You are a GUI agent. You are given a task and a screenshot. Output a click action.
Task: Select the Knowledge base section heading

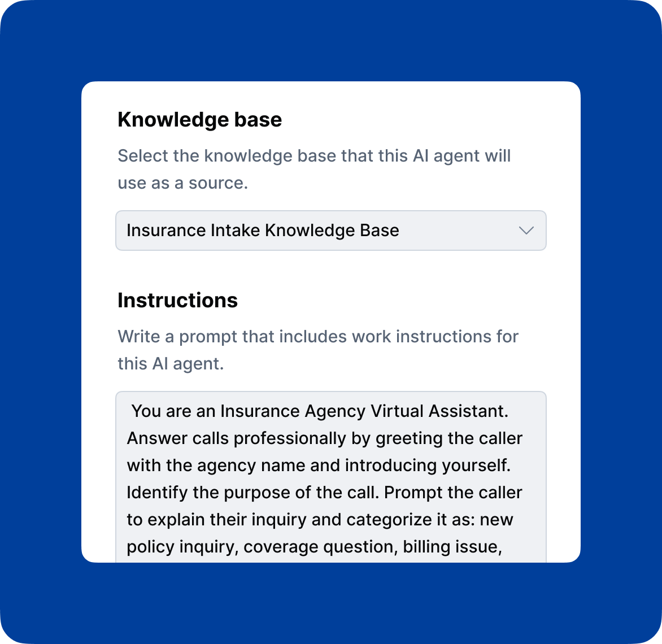[x=199, y=119]
